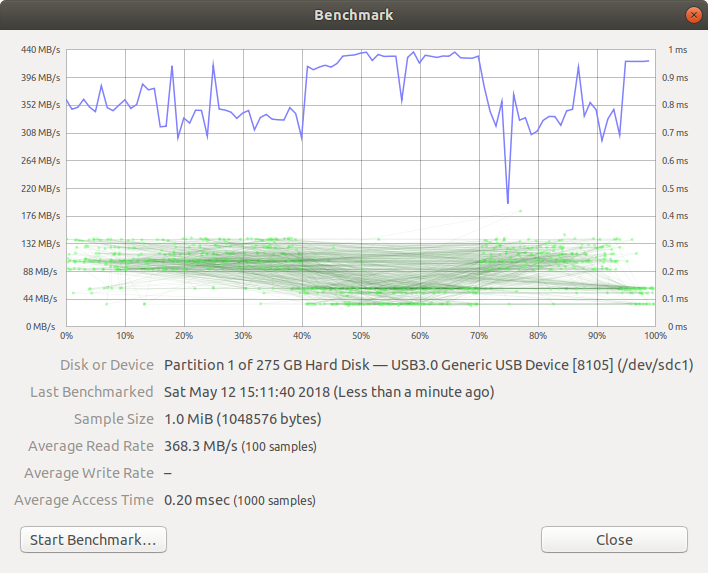Click the Last Benchmarked date 'Sat May 12 15:11:40 2018'
This screenshot has width=708, height=573.
point(247,392)
